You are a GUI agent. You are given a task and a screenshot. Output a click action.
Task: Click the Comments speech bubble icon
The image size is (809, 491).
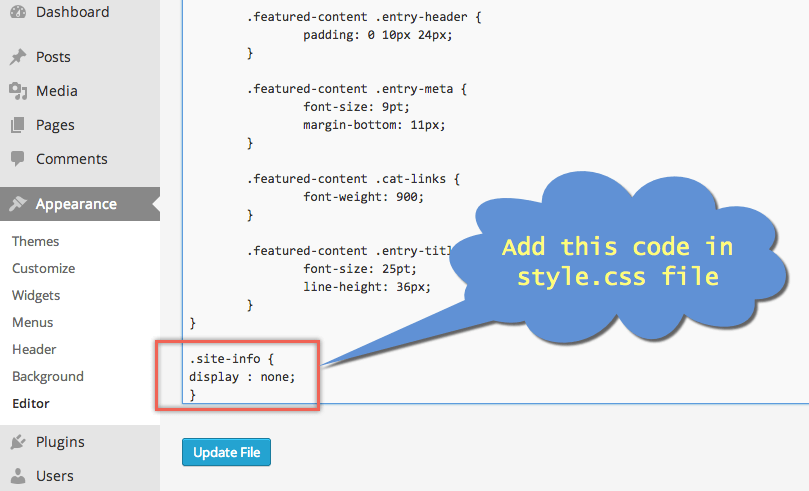tap(18, 159)
